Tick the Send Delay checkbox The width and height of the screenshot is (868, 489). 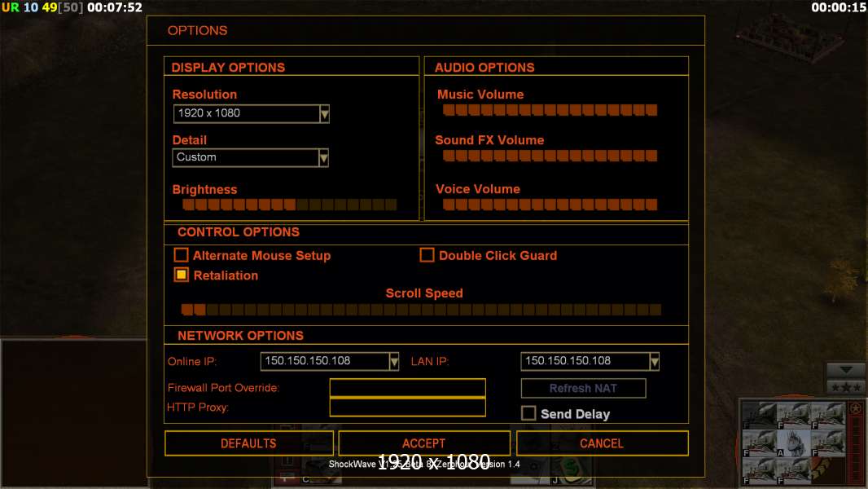528,413
